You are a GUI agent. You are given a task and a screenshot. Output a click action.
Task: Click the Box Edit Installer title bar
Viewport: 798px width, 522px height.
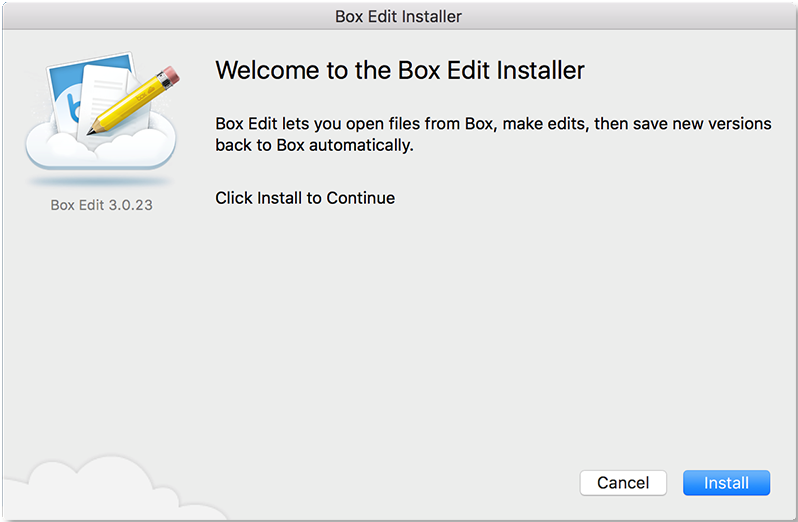click(399, 16)
